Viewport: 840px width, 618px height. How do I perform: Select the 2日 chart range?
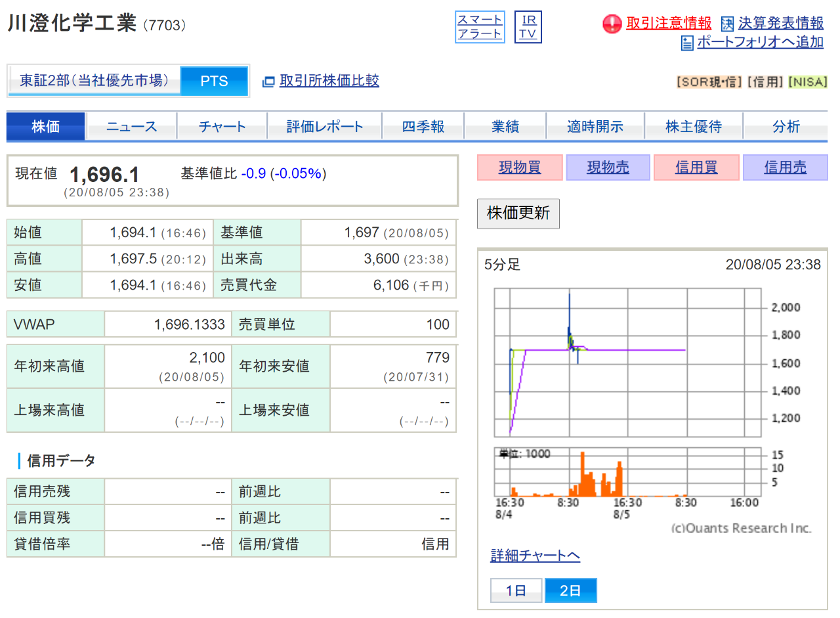(570, 590)
